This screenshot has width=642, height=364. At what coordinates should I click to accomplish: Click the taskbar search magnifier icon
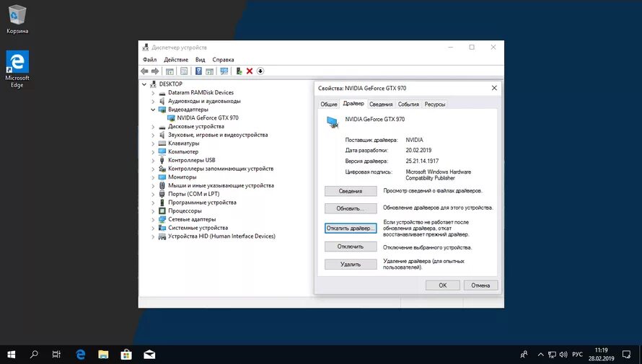[34, 354]
